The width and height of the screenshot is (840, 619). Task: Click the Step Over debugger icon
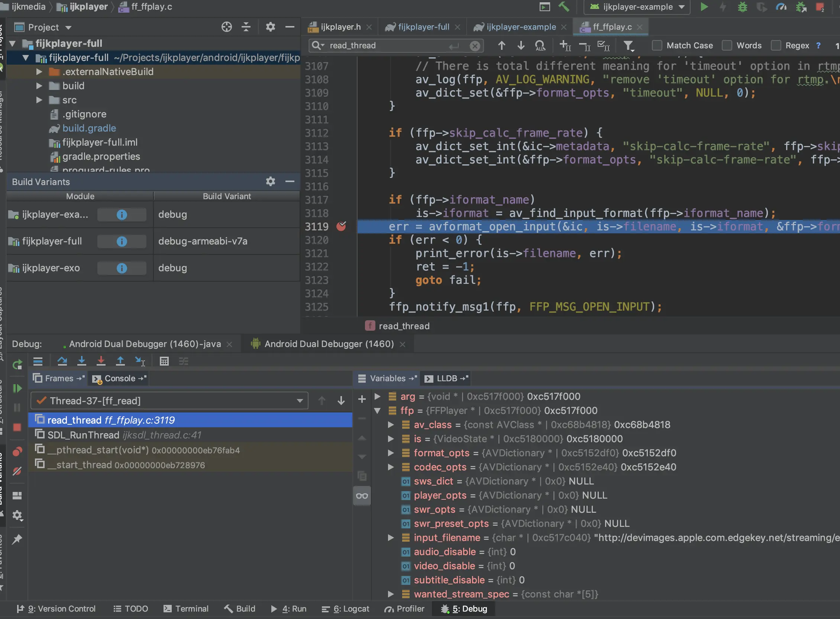(62, 361)
